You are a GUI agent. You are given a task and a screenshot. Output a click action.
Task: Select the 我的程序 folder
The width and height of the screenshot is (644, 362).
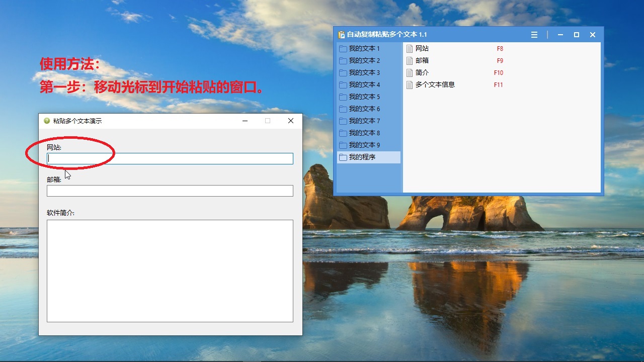(x=362, y=157)
